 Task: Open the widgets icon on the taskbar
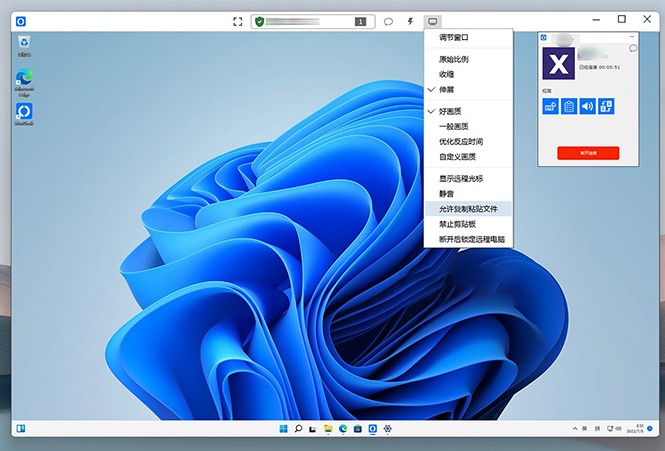click(x=21, y=429)
